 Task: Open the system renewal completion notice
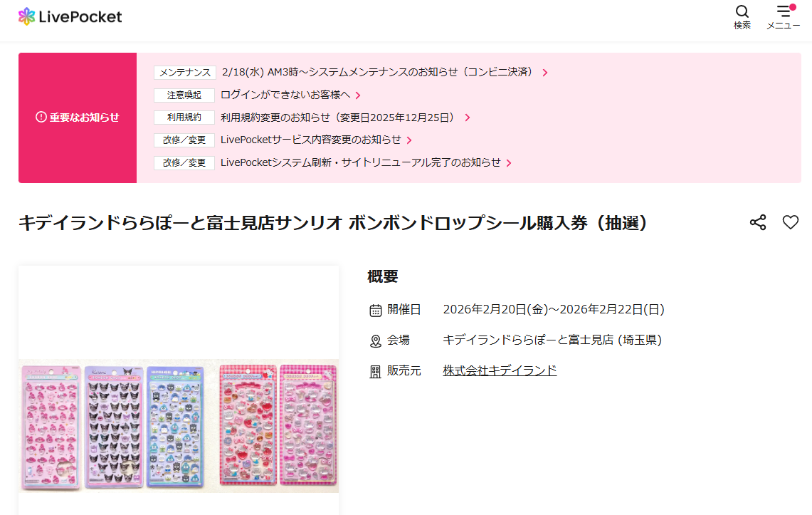361,162
